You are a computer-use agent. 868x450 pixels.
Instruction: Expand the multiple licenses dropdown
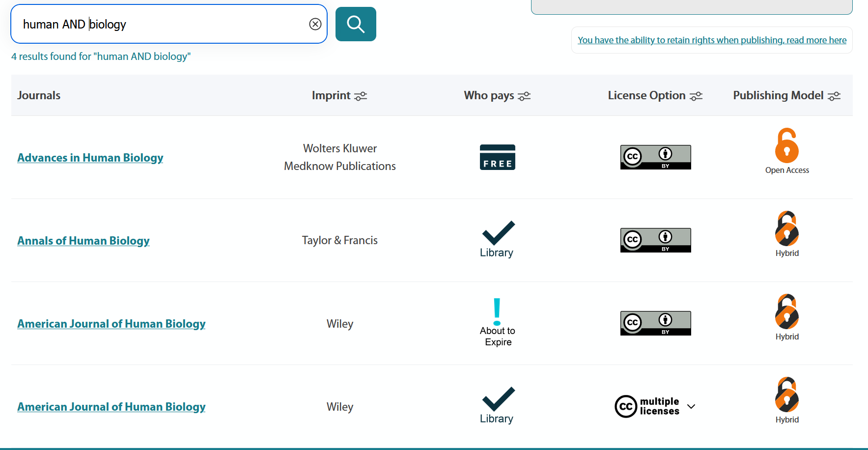691,407
